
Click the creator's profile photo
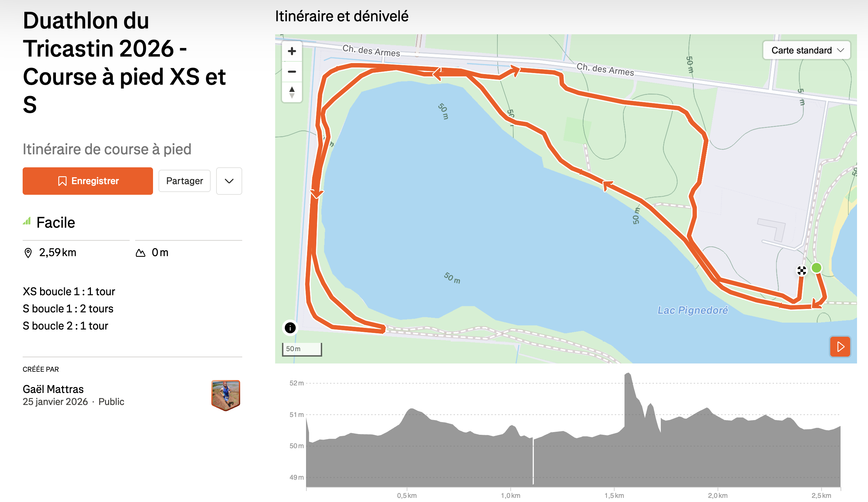226,395
